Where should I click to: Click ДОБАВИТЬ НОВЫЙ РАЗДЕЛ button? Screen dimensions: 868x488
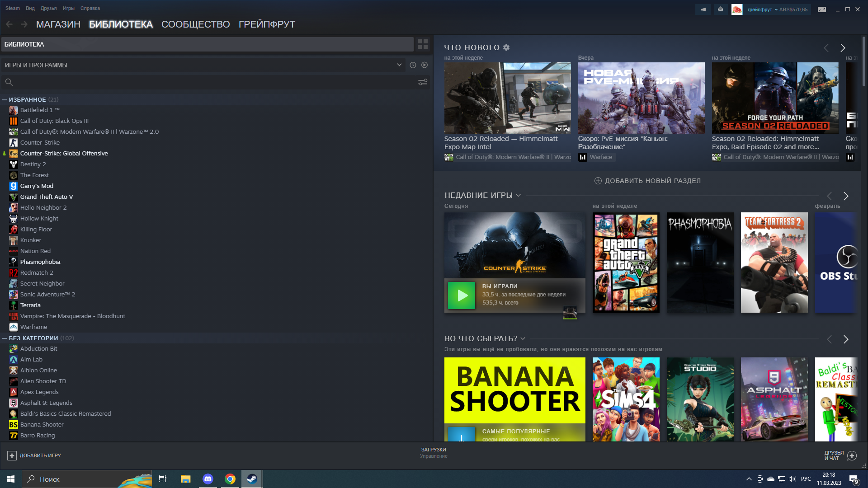647,181
